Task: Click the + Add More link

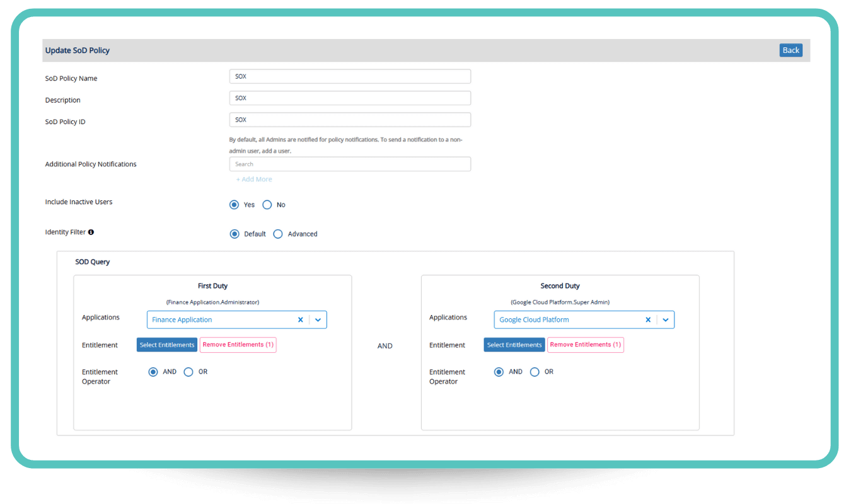Action: click(x=253, y=179)
